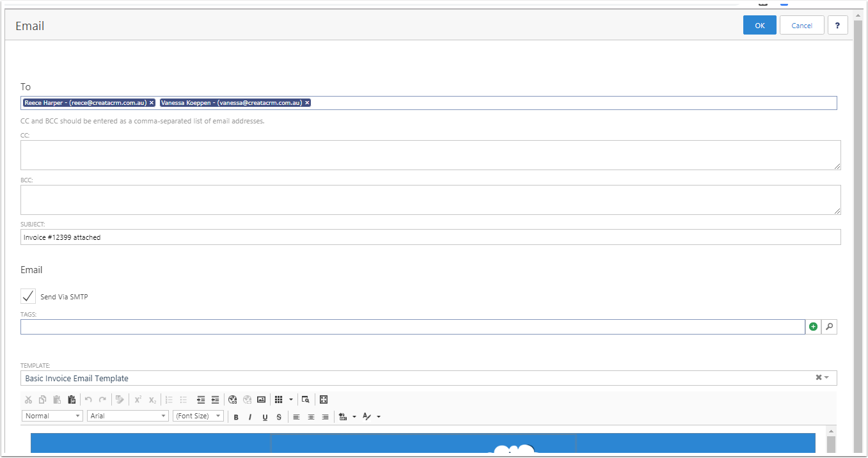Apply the font color tool
Viewport: 868px width, 458px height.
click(367, 417)
